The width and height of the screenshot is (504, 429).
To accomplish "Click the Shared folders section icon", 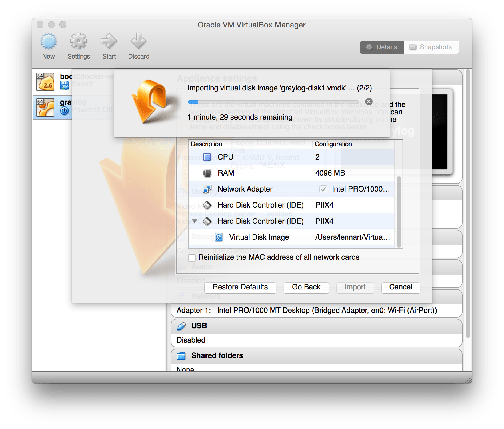I will 181,356.
